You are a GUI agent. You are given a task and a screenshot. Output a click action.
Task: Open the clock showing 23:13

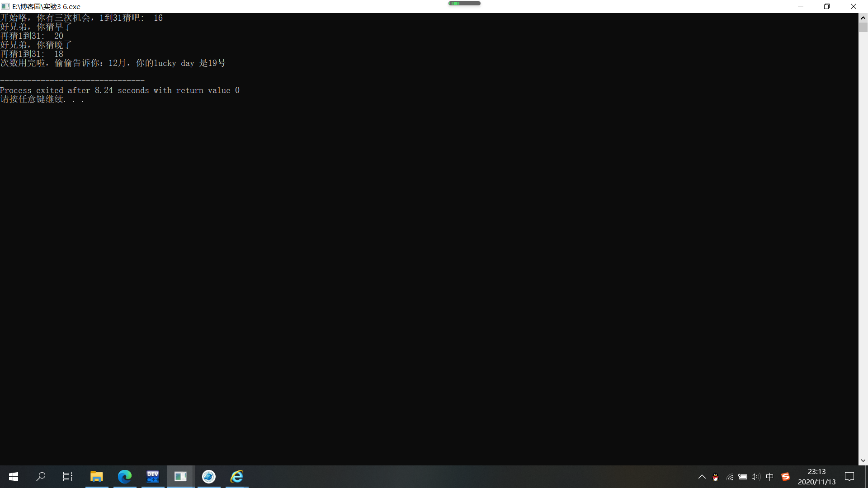[x=816, y=477]
